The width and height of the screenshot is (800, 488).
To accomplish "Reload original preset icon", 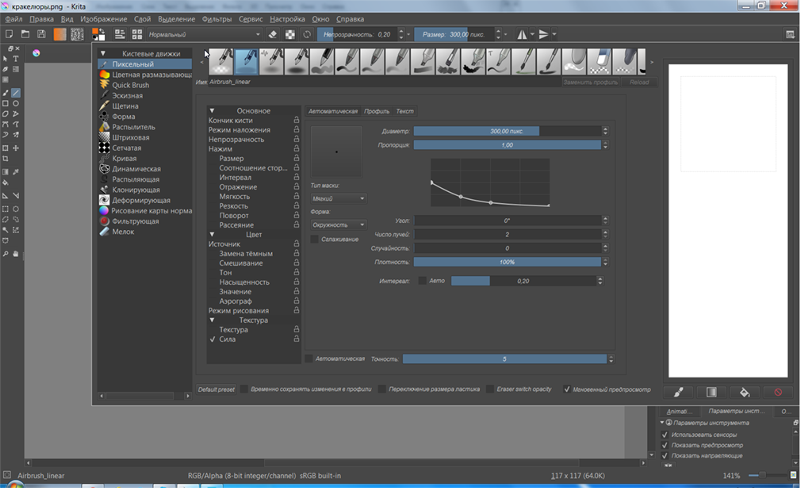I will click(x=307, y=34).
